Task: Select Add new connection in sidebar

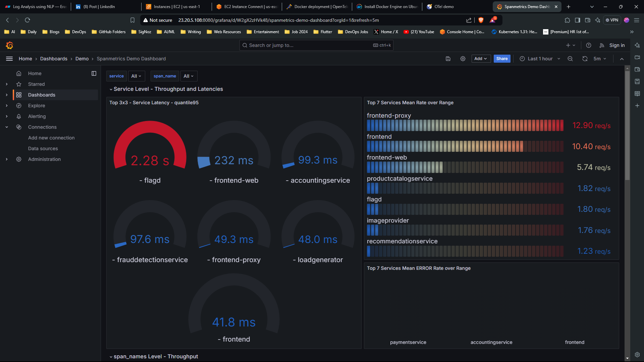Action: click(x=51, y=138)
